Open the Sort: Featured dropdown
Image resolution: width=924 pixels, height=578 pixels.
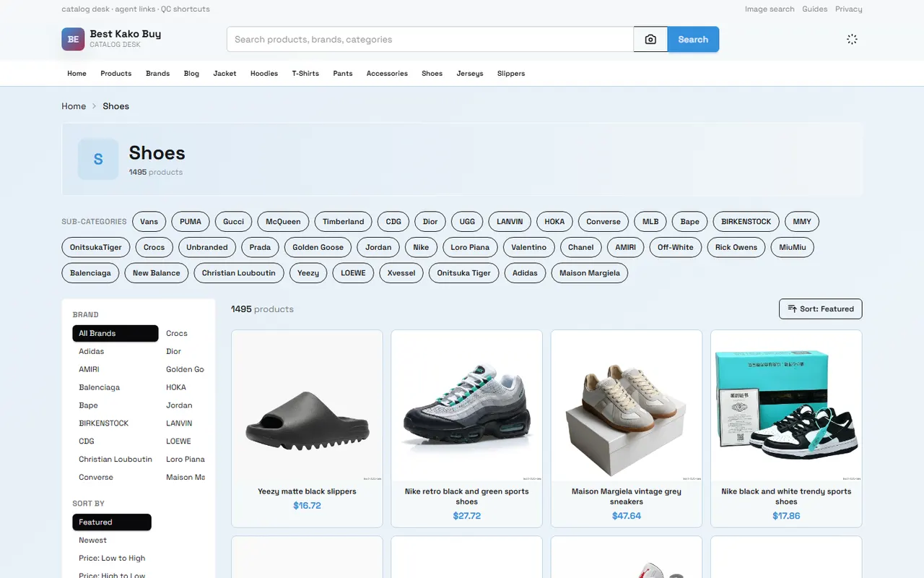820,309
